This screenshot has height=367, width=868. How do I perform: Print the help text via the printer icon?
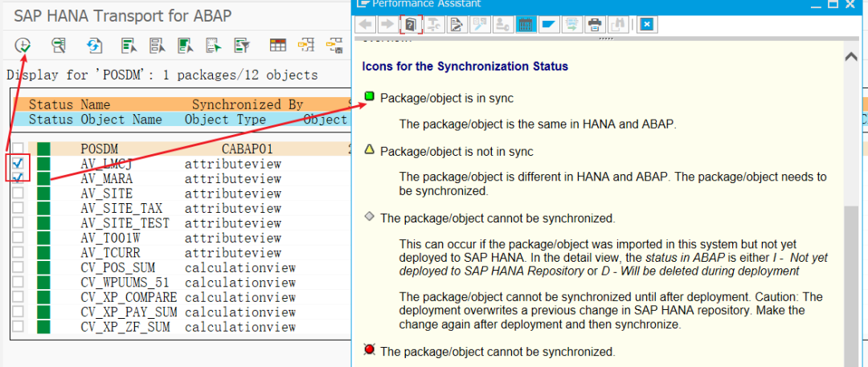point(594,24)
